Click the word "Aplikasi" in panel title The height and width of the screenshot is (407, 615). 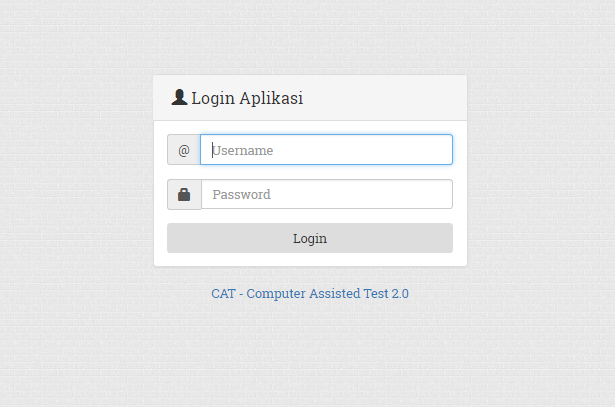point(269,98)
